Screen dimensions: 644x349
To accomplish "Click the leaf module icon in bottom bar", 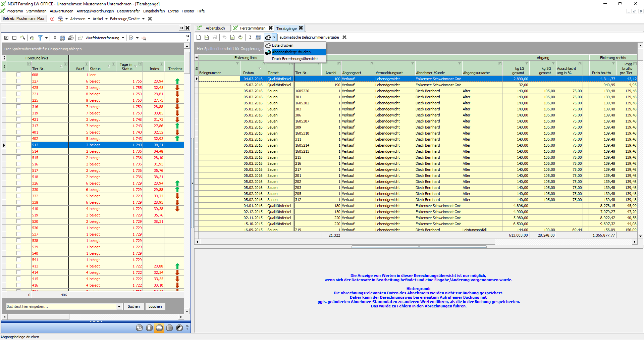I will pos(179,328).
